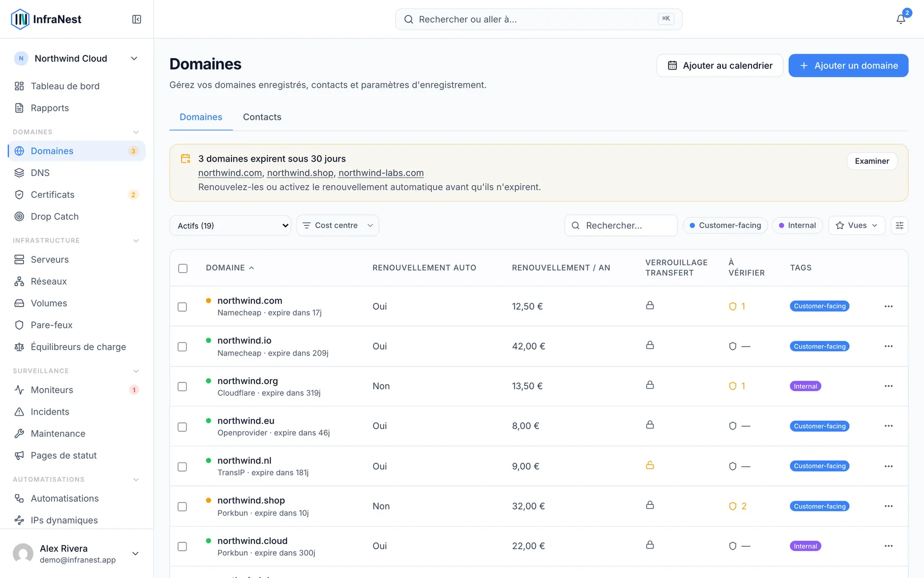Open row actions for northwind.io
This screenshot has width=924, height=578.
click(888, 346)
